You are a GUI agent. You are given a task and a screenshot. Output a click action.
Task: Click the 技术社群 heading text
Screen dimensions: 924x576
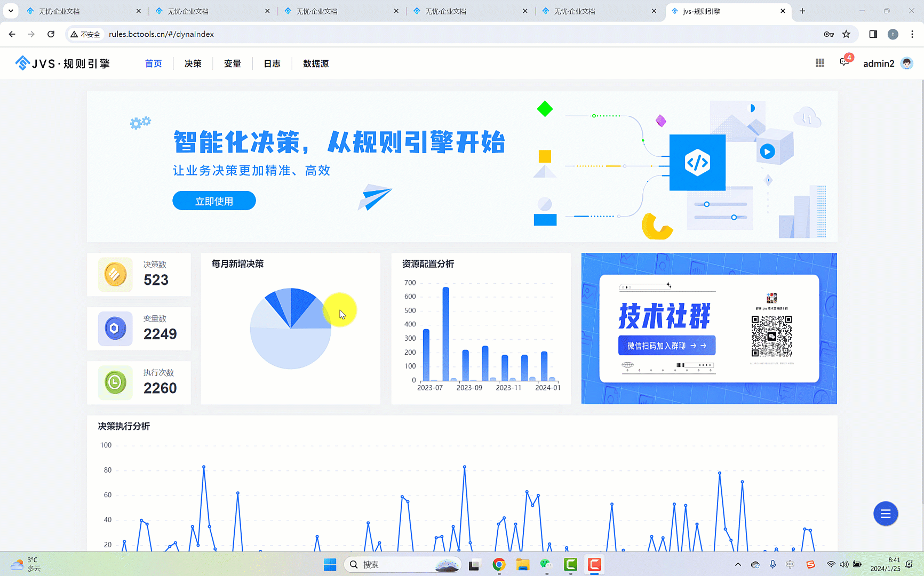pyautogui.click(x=665, y=316)
